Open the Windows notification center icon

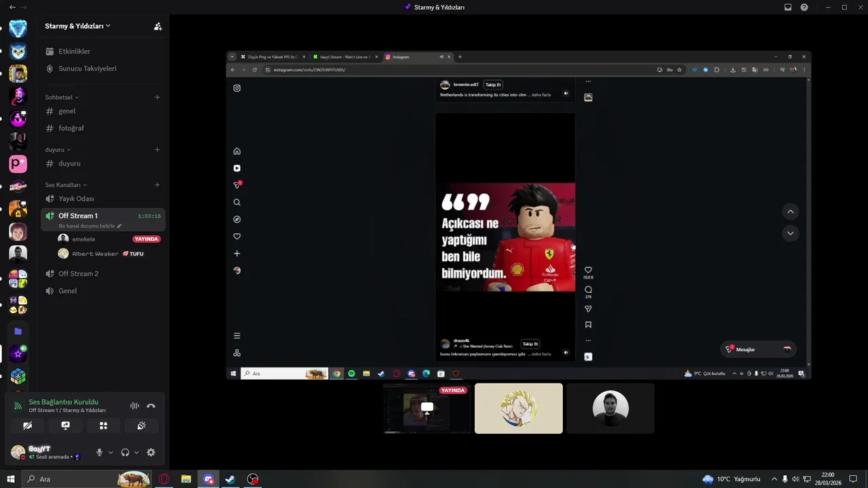pos(854,479)
